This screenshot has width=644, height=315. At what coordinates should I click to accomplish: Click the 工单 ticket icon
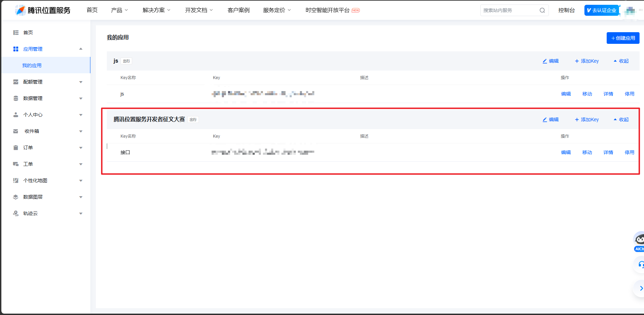coord(16,164)
